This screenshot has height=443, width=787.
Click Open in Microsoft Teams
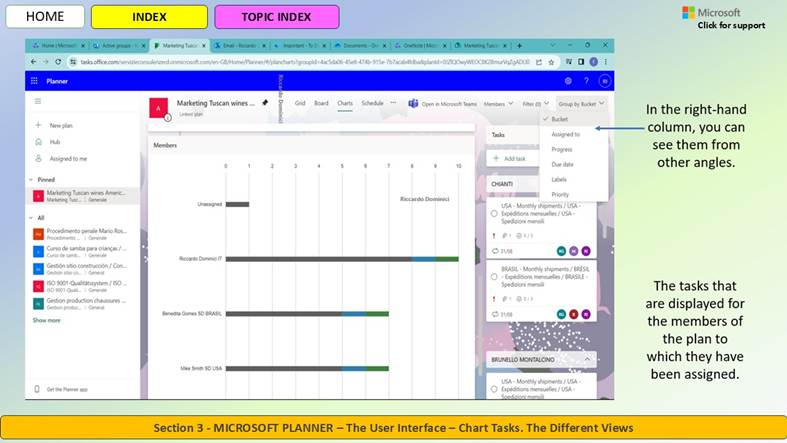point(443,104)
